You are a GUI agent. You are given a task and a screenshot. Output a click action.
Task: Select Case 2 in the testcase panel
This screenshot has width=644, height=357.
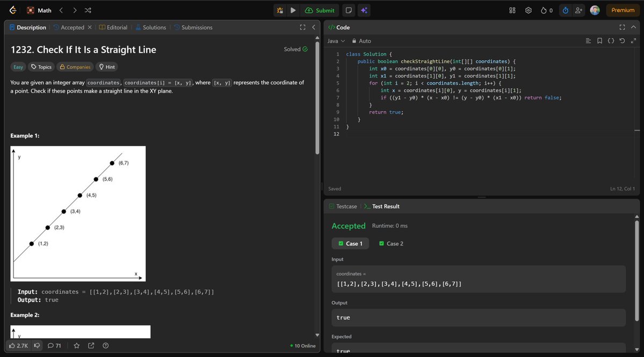(x=391, y=243)
